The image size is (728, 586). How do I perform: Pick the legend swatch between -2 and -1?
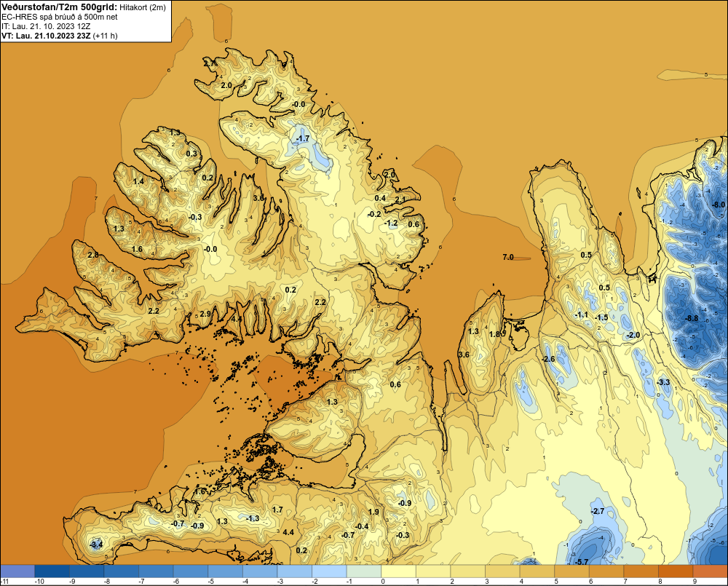coord(329,571)
